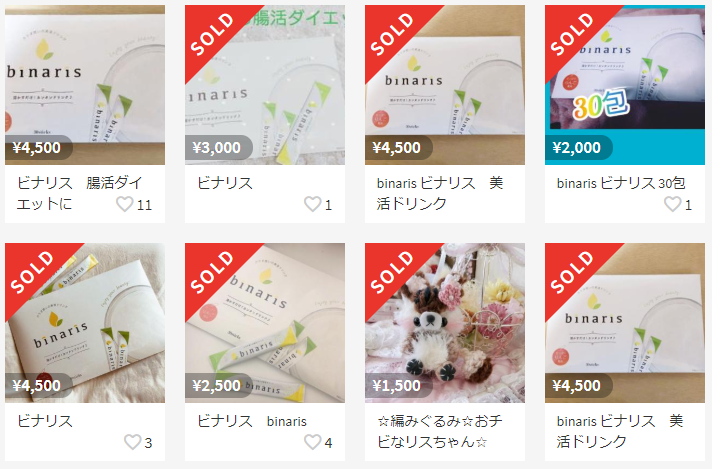Open the knitted squirrel amigurumi photo

(445, 323)
